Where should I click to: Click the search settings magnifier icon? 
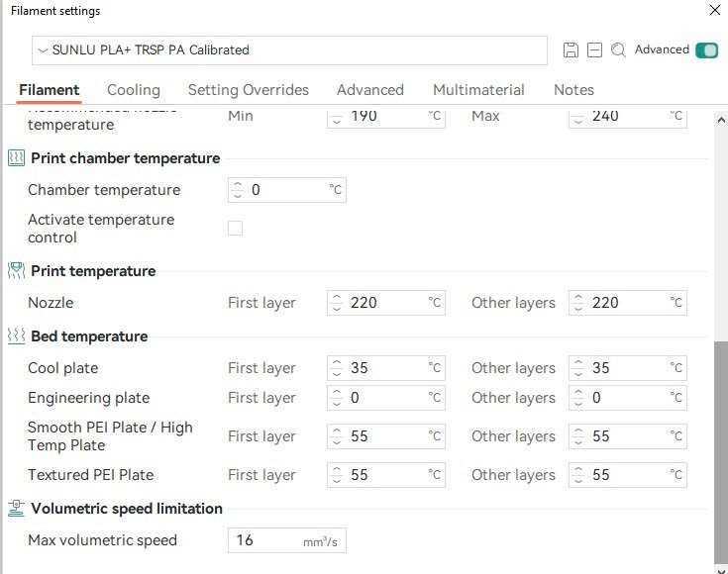pos(618,50)
